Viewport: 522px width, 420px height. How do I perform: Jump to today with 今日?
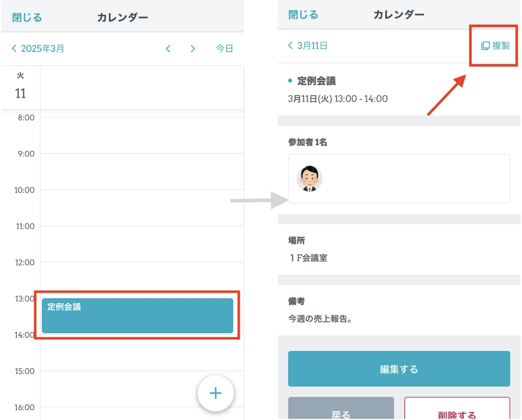224,49
